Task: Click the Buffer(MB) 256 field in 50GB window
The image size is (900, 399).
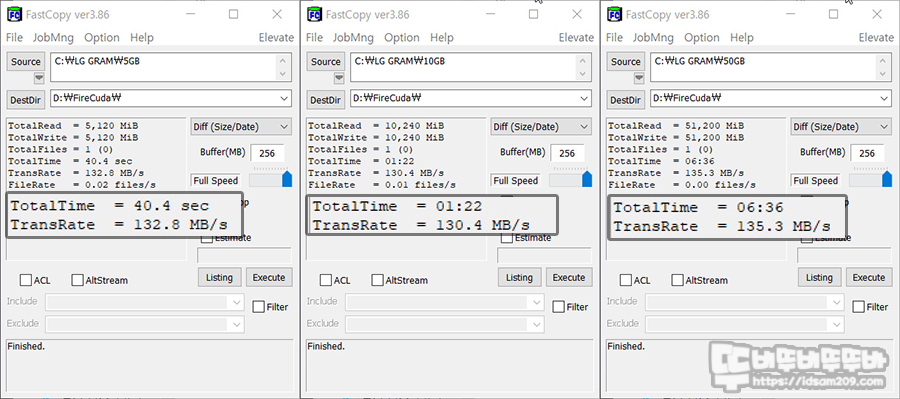Action: point(867,153)
